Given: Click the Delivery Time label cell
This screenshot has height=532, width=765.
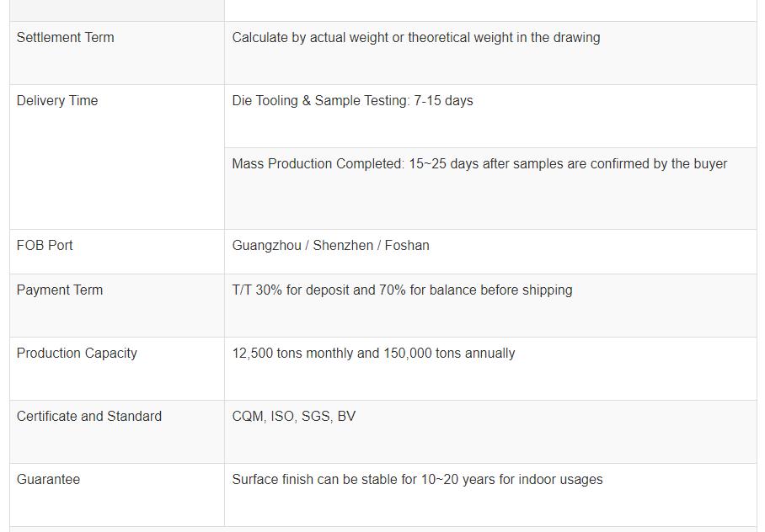Looking at the screenshot, I should [57, 101].
